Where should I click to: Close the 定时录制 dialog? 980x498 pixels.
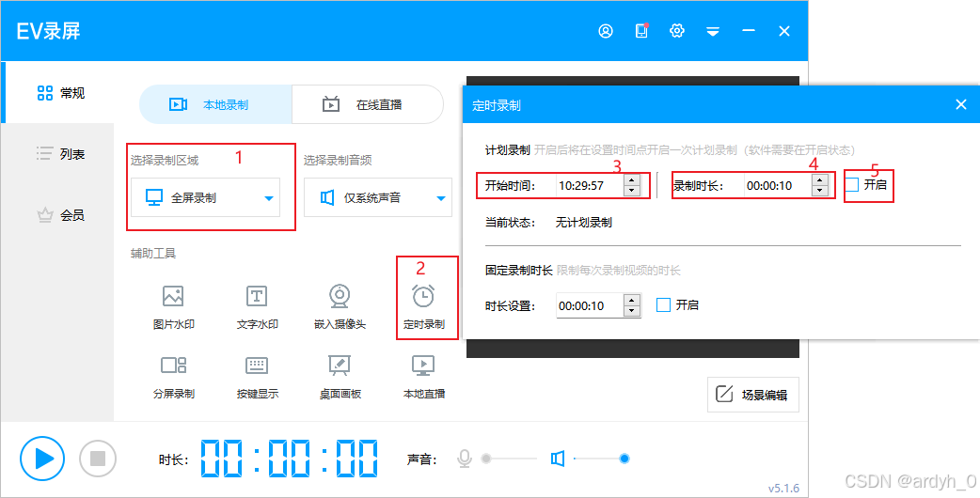tap(961, 105)
